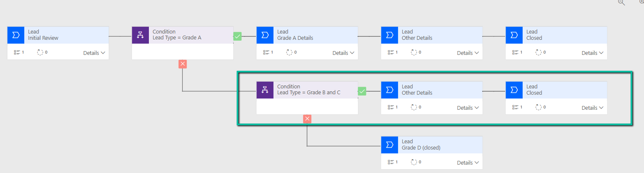Click the Grade A Details stage icon
Screen dimensions: 644x173
pos(265,35)
